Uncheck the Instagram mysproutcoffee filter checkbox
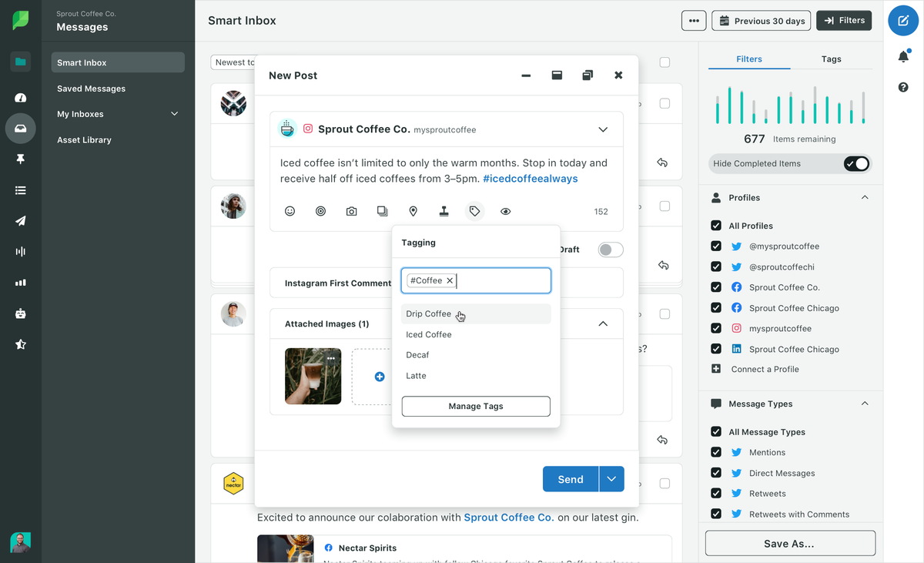Image resolution: width=924 pixels, height=563 pixels. click(x=716, y=328)
